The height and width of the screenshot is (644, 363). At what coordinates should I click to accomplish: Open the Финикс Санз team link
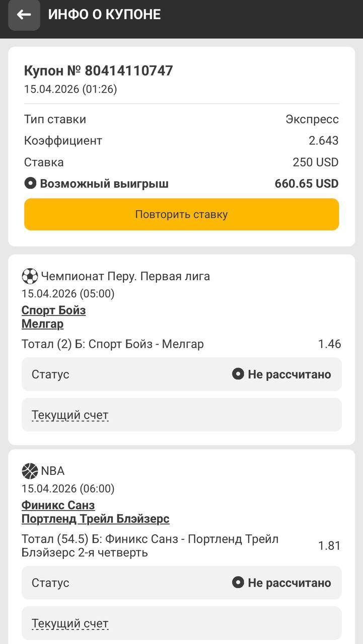point(58,505)
